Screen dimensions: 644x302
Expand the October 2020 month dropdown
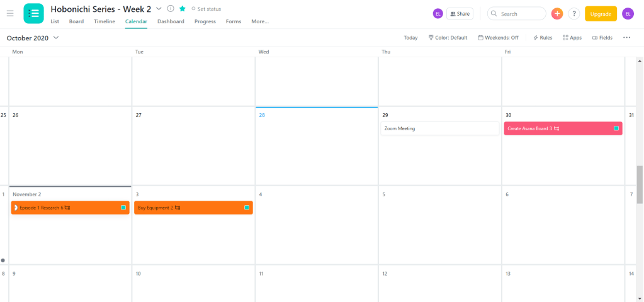point(56,38)
